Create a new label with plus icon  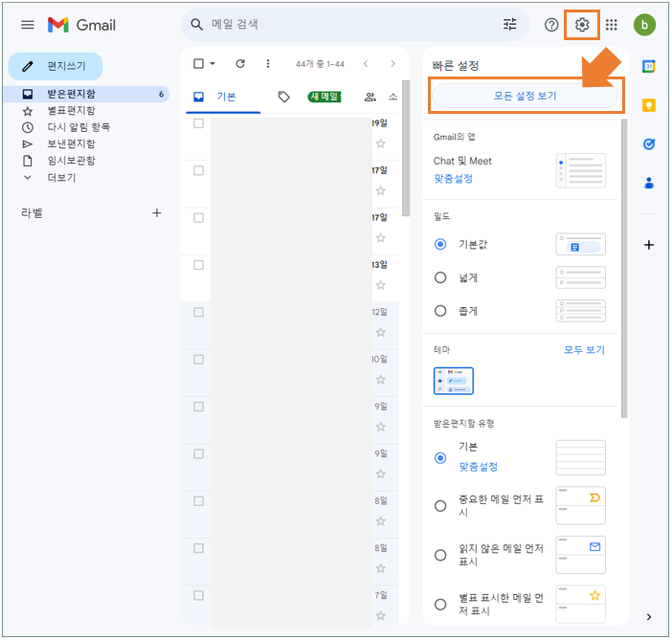157,213
